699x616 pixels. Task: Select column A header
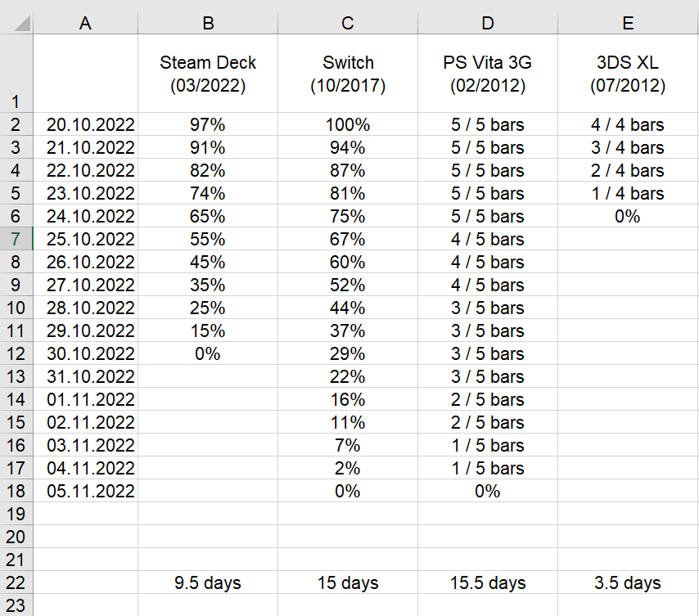85,23
